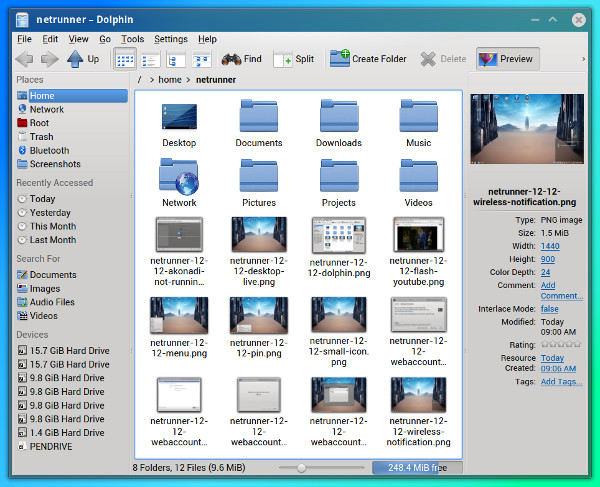The image size is (600, 487).
Task: Create a new folder
Action: (x=368, y=59)
